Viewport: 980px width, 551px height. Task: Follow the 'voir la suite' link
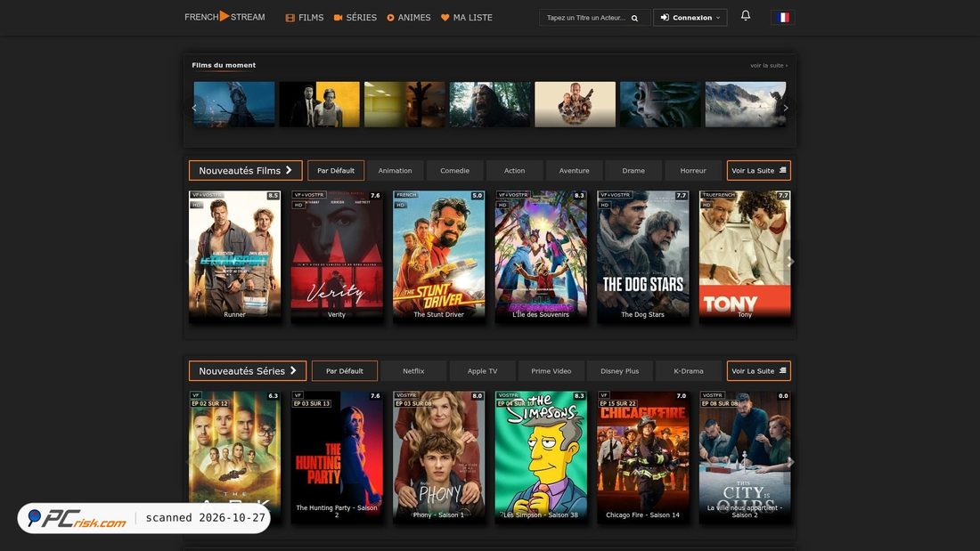click(769, 66)
